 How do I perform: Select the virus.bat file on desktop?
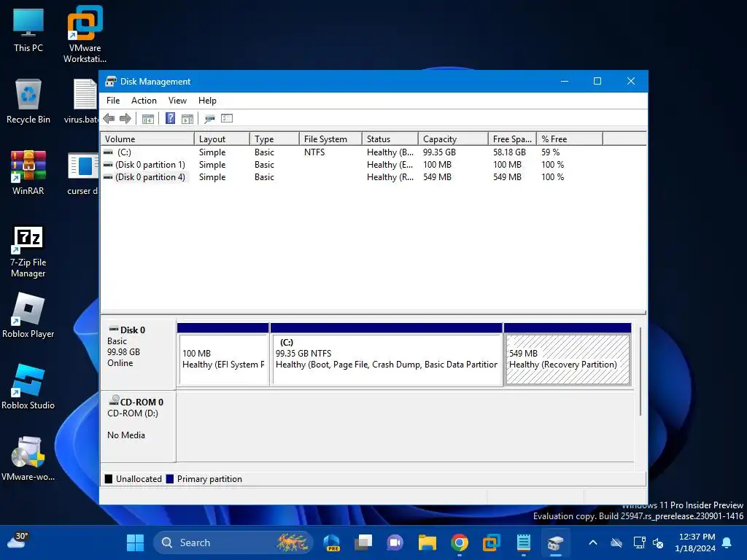pyautogui.click(x=82, y=102)
